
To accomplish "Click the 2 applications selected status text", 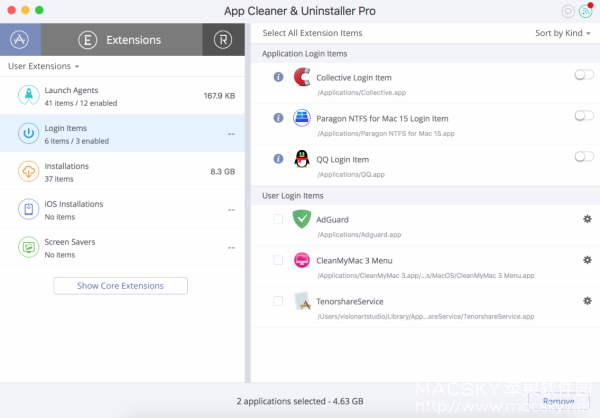I will [300, 401].
